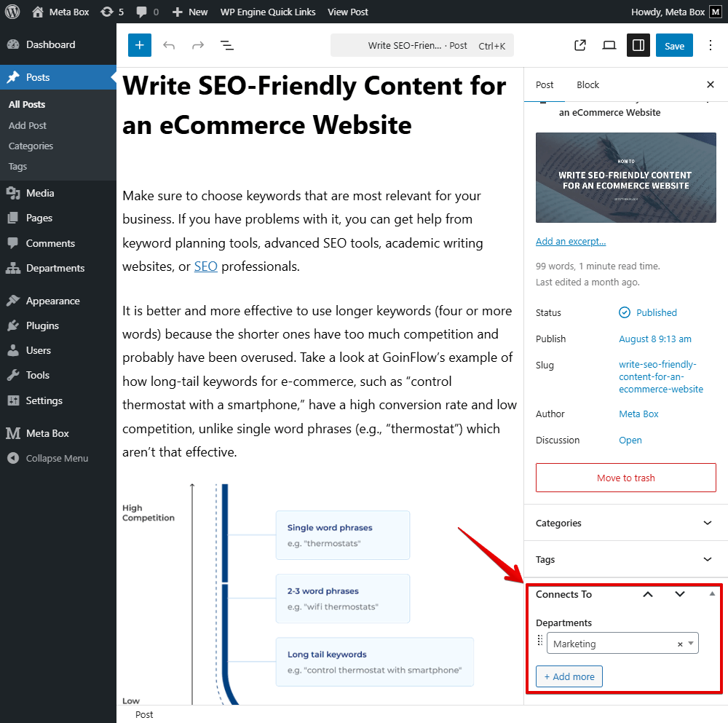Click the Undo arrow icon
728x723 pixels.
click(x=169, y=45)
